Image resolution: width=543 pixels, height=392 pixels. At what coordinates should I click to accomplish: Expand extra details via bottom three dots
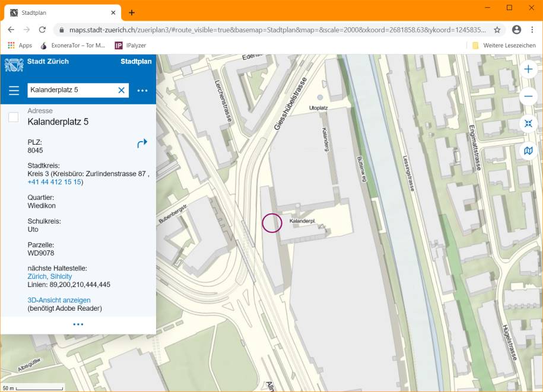click(78, 324)
